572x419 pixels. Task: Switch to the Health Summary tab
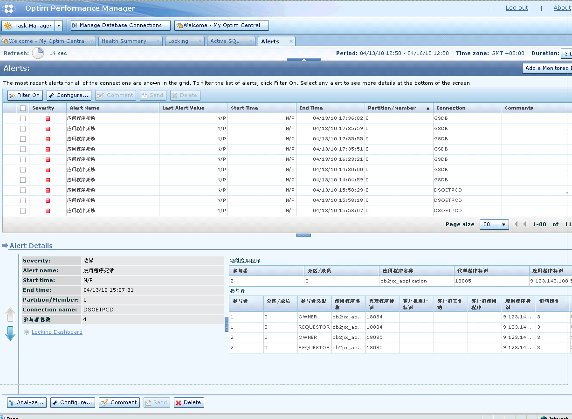(130, 41)
